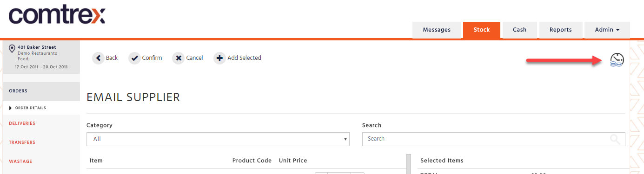Click into the Search input field
The height and width of the screenshot is (174, 644).
click(494, 139)
